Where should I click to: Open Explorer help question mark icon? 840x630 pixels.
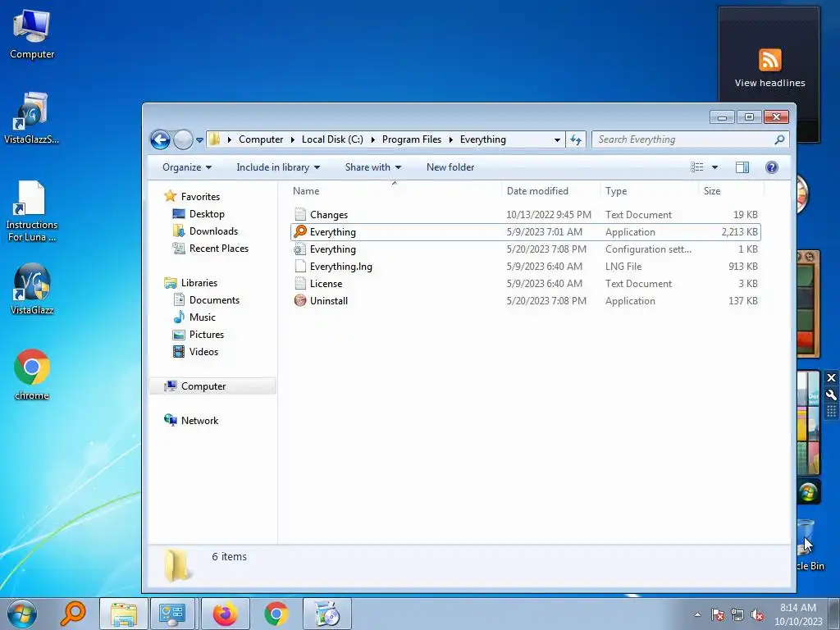click(771, 167)
